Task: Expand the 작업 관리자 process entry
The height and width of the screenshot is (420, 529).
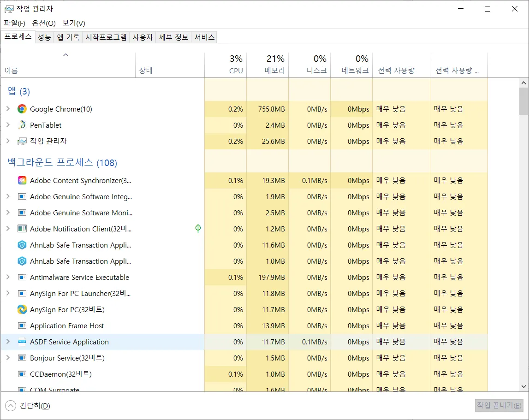Action: (x=8, y=141)
